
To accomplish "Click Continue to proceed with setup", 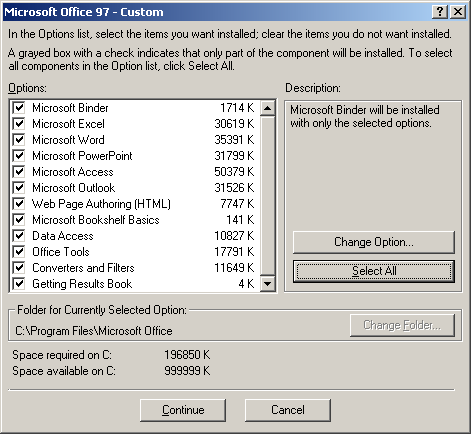I will click(x=183, y=410).
